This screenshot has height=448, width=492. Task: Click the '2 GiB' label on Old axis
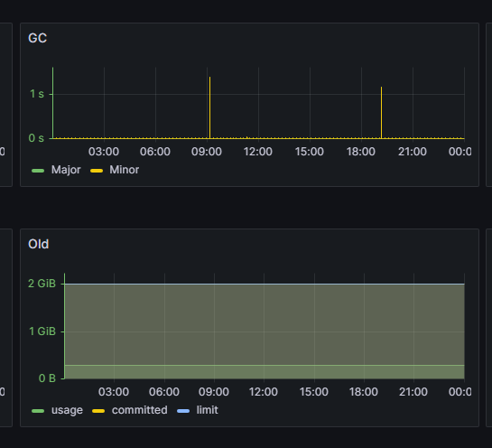[x=42, y=284]
